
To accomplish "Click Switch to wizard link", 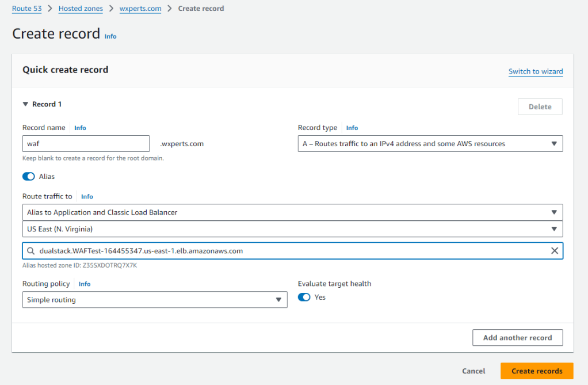I will pos(535,71).
